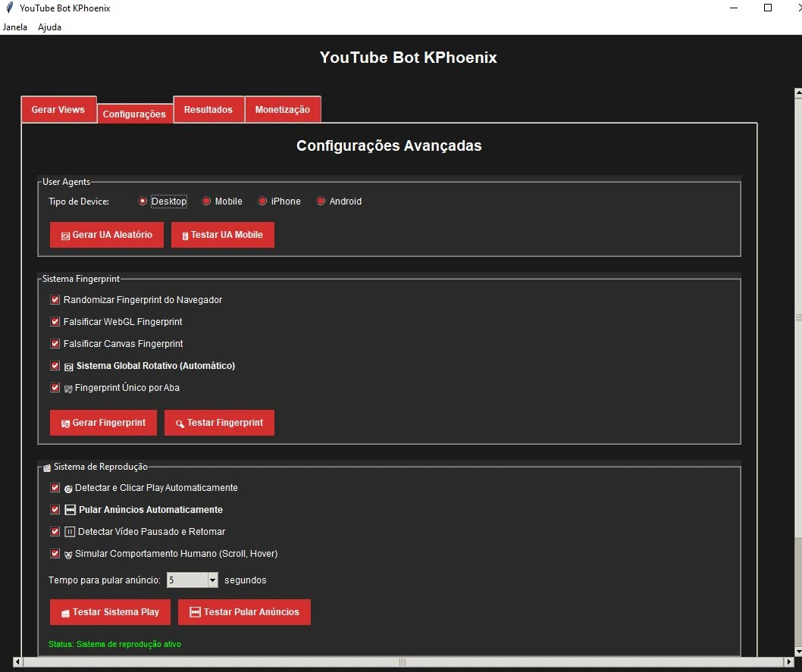Toggle Simular Comportamento Humano checkbox
802x672 pixels.
coord(55,554)
